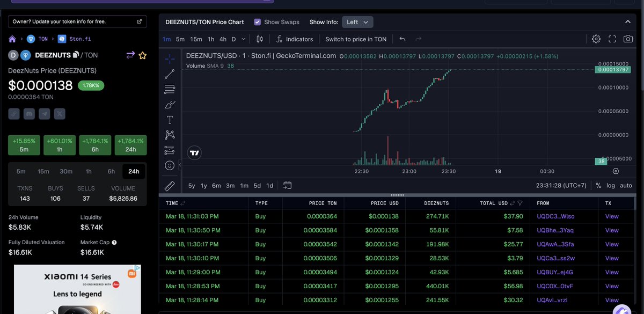The height and width of the screenshot is (314, 644).
Task: Filter trades by total USD funnel icon
Action: pos(520,203)
